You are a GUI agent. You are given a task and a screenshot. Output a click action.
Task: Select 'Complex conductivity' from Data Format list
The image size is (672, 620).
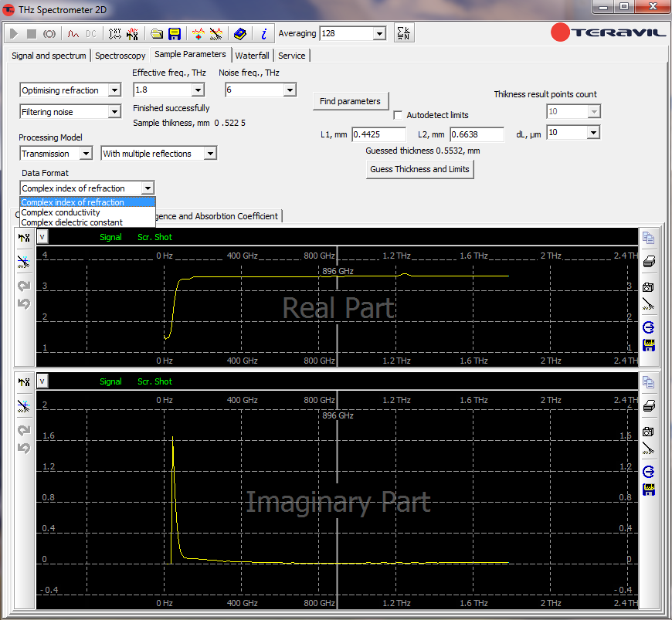[x=60, y=212]
